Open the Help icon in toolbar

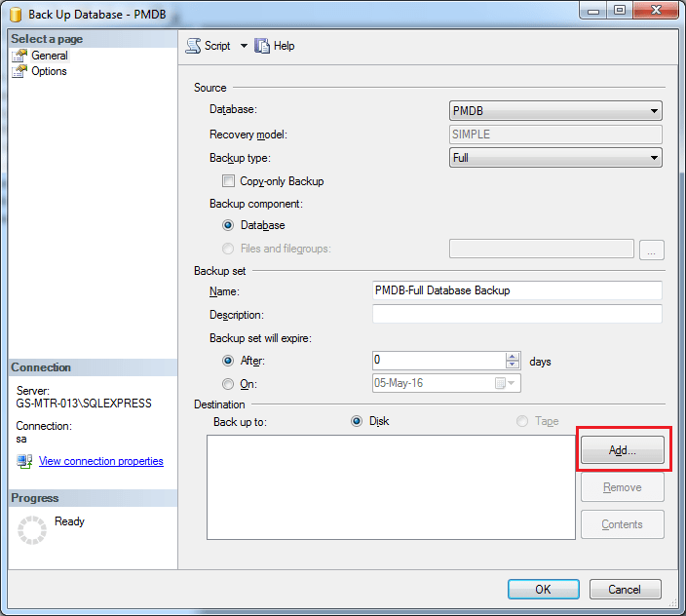tap(262, 46)
